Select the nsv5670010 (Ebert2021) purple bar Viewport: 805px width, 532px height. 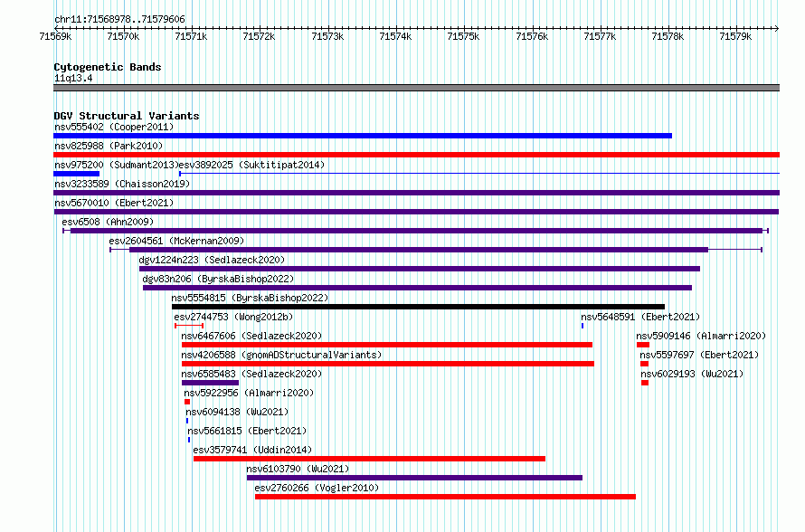(x=416, y=212)
